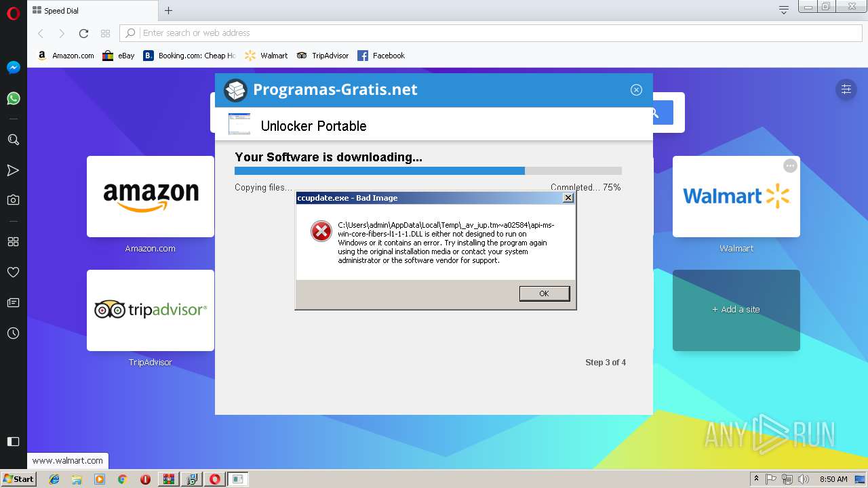This screenshot has height=488, width=868.
Task: Open the Walmart tile options menu
Action: [790, 165]
